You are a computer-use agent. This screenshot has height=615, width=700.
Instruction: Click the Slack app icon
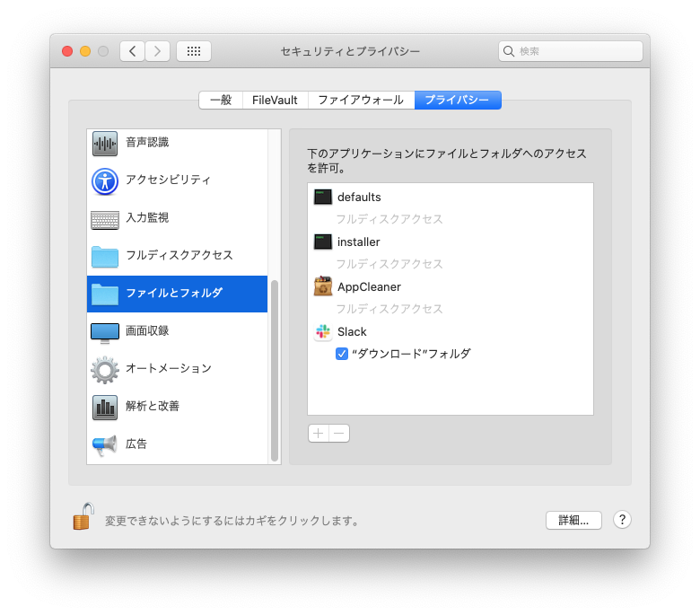323,332
